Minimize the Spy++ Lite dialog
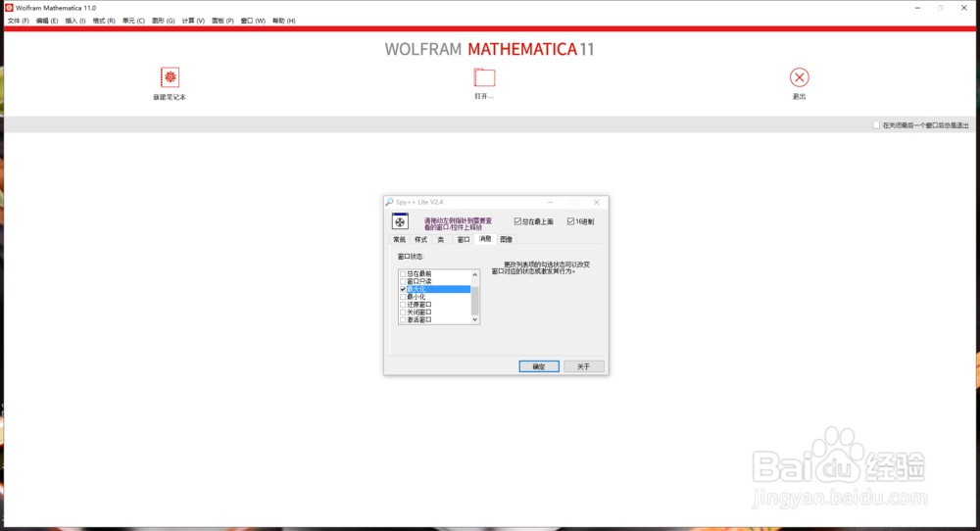The image size is (980, 531). 550,202
